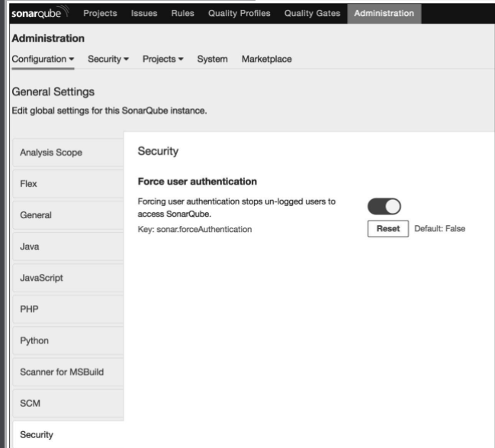Viewport: 495px width, 448px height.
Task: Open the Projects top navigation item
Action: (100, 13)
